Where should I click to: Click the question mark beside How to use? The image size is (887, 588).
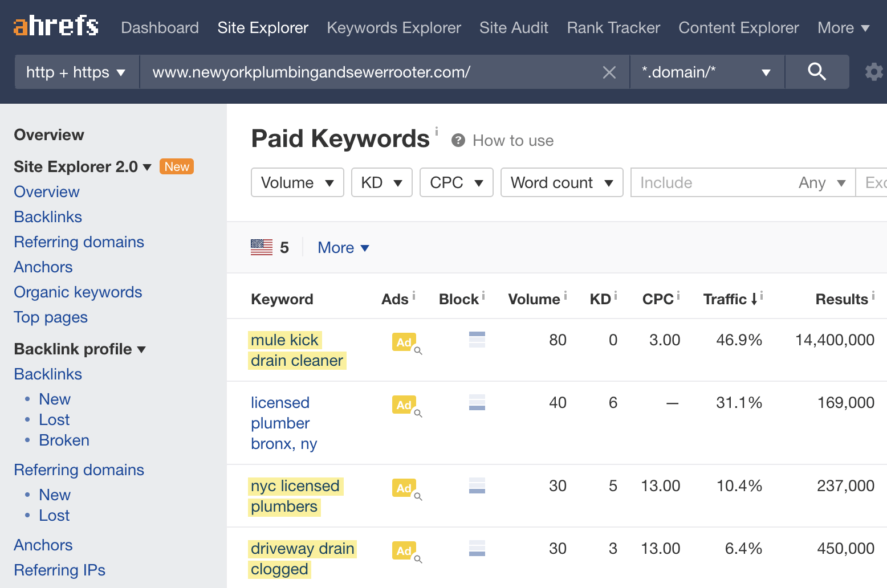[458, 140]
